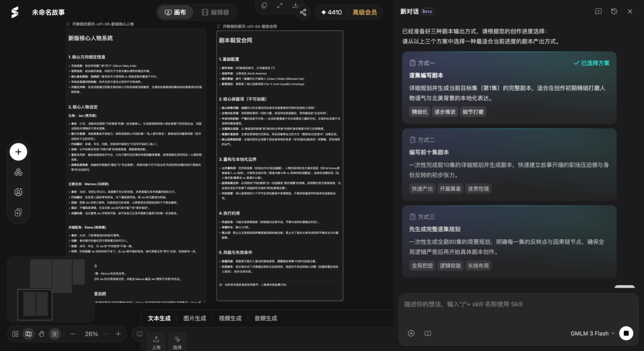This screenshot has width=644, height=351.
Task: Click the 上传 upload button
Action: pos(156,343)
